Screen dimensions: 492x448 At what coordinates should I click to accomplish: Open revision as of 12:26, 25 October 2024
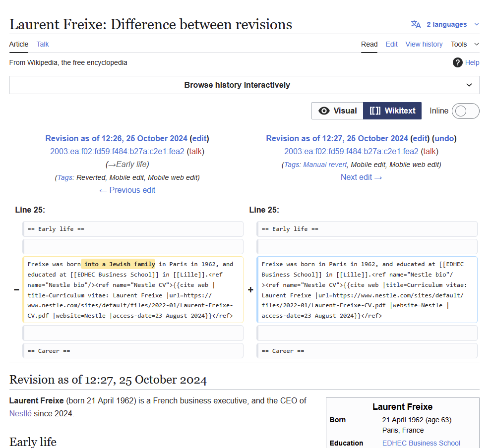pyautogui.click(x=116, y=139)
